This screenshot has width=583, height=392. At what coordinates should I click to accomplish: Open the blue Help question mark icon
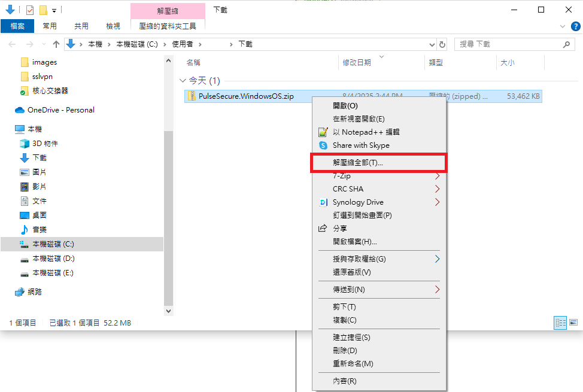[x=576, y=26]
